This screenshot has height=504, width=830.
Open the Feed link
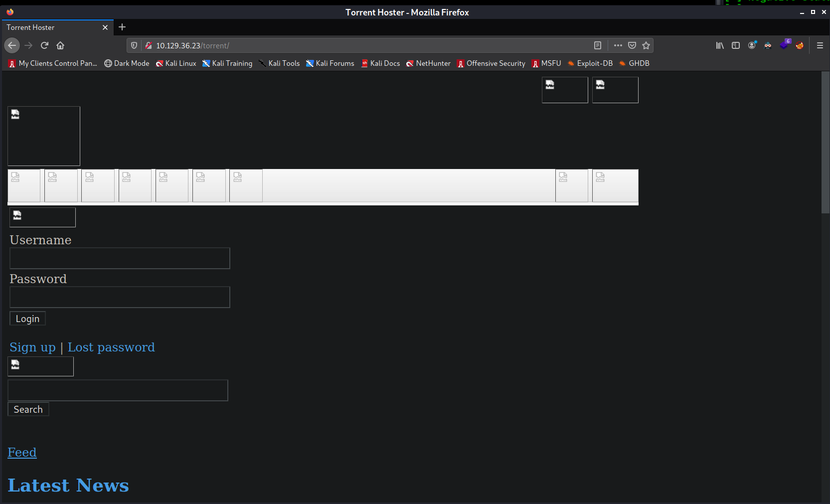click(x=22, y=452)
